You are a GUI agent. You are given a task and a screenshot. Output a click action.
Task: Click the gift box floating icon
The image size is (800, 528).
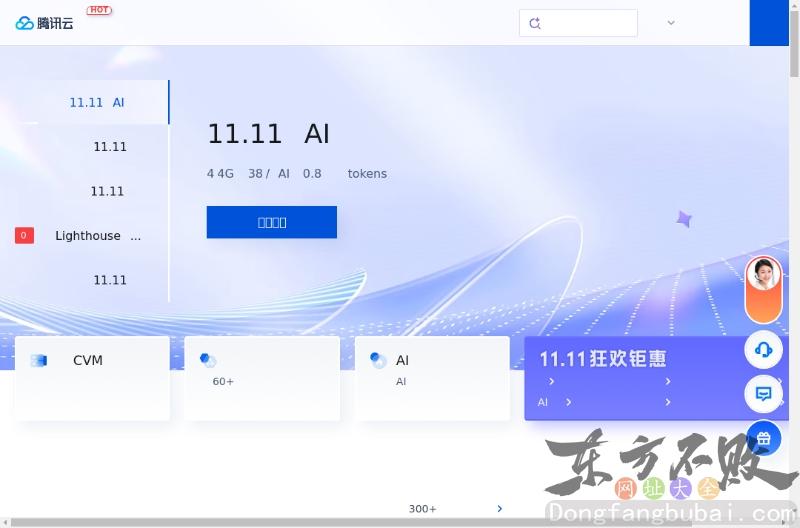tap(764, 438)
